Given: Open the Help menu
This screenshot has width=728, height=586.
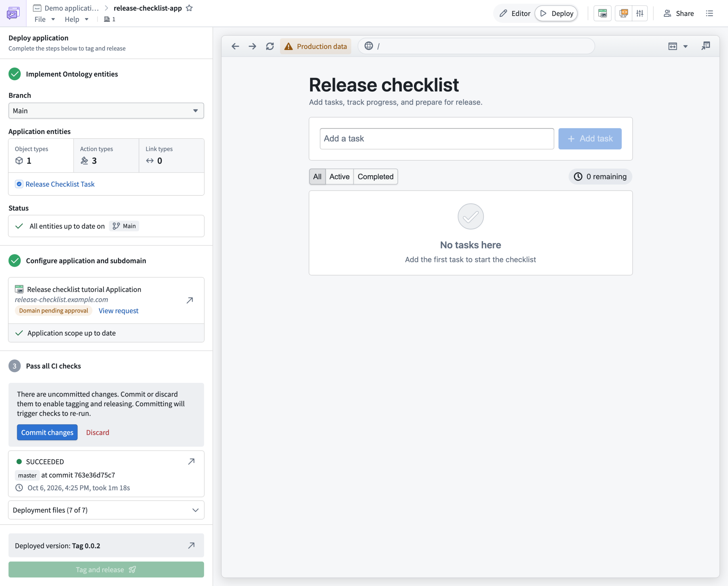Looking at the screenshot, I should (76, 19).
